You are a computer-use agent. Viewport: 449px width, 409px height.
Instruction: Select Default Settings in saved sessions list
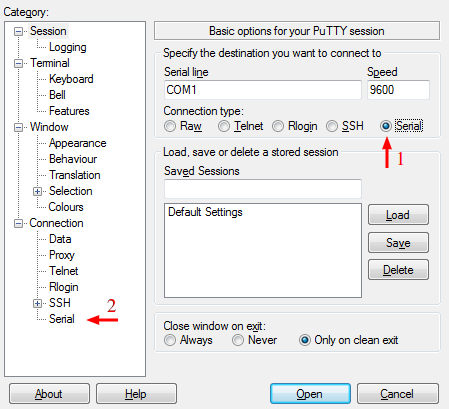[x=205, y=212]
